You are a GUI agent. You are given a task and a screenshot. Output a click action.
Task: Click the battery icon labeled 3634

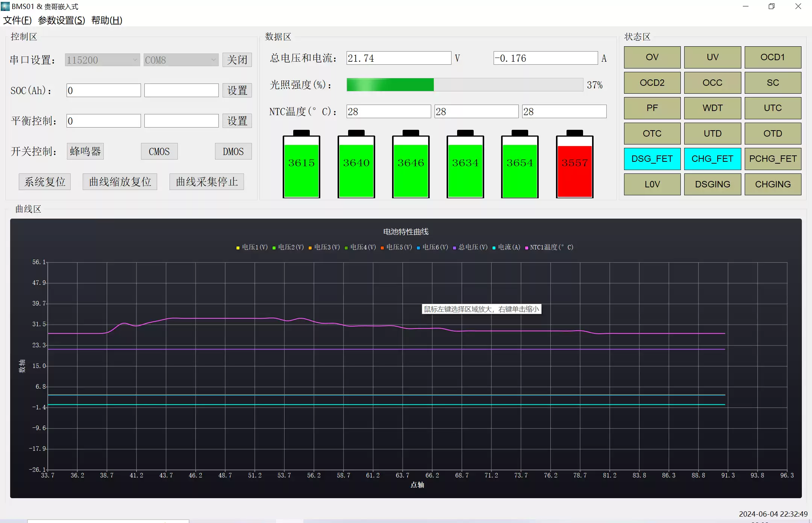(465, 166)
